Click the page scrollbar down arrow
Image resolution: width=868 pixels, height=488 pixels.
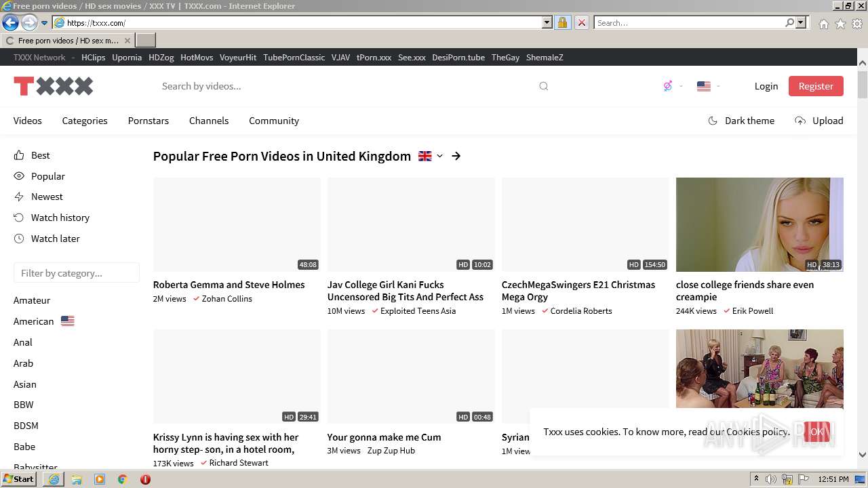point(862,455)
